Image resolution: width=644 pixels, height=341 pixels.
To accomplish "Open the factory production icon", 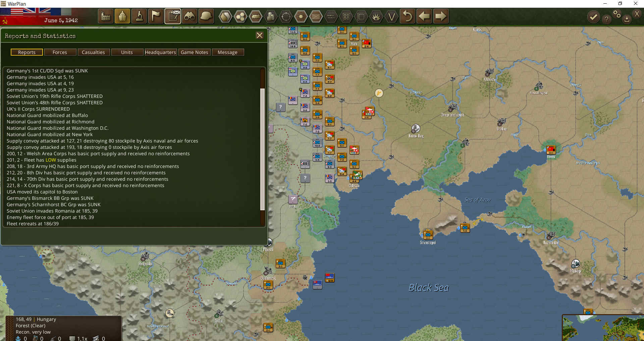I will pyautogui.click(x=106, y=16).
